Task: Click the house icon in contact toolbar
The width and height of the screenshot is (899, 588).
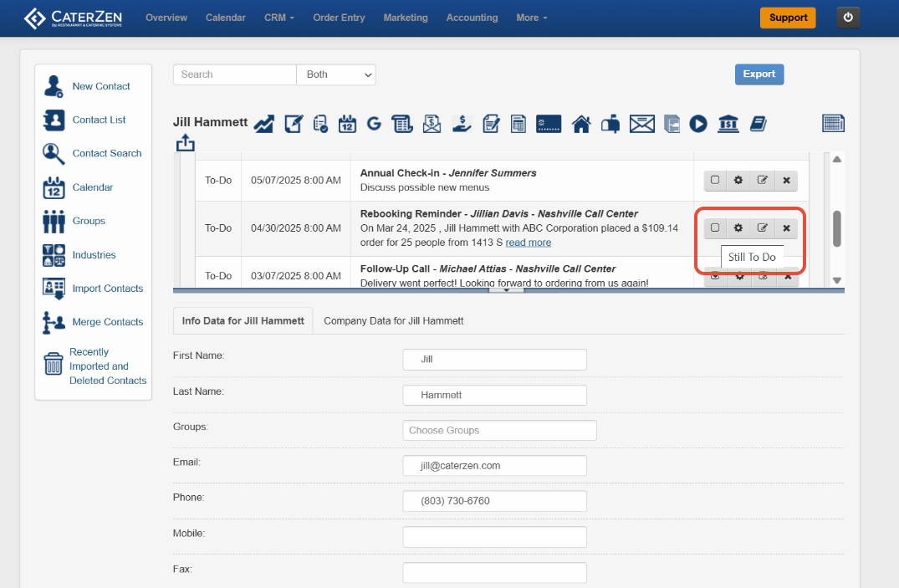Action: pyautogui.click(x=581, y=123)
